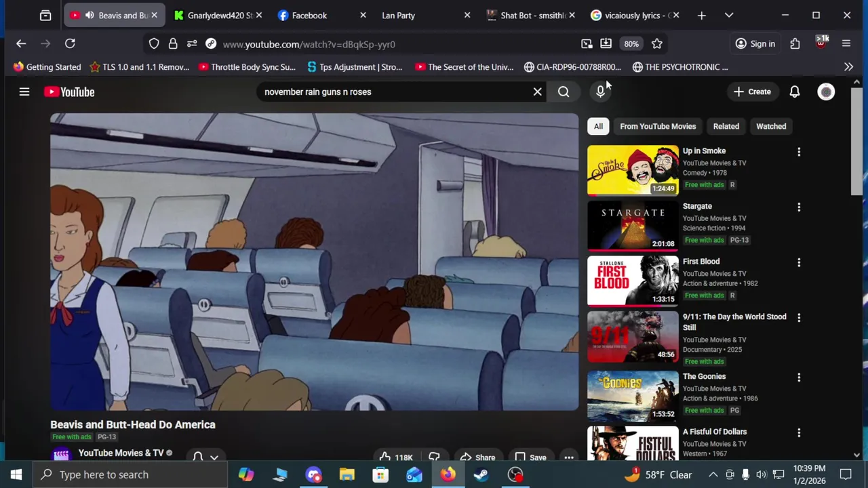Switch to the Gnarlydewd420 tab
The height and width of the screenshot is (488, 868).
tap(214, 15)
